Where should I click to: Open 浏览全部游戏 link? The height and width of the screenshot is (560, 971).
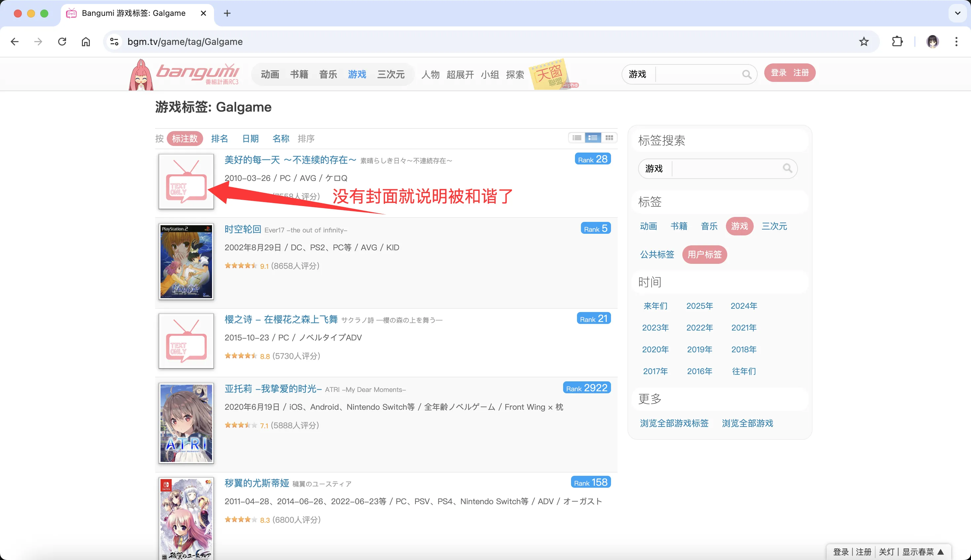pyautogui.click(x=747, y=423)
